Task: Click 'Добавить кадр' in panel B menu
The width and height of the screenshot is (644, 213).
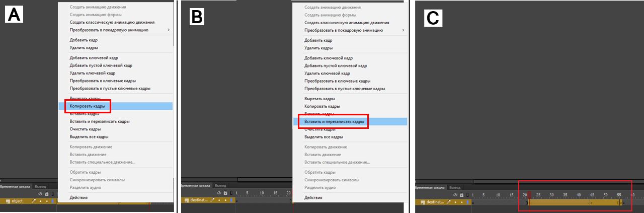Action: pyautogui.click(x=318, y=40)
